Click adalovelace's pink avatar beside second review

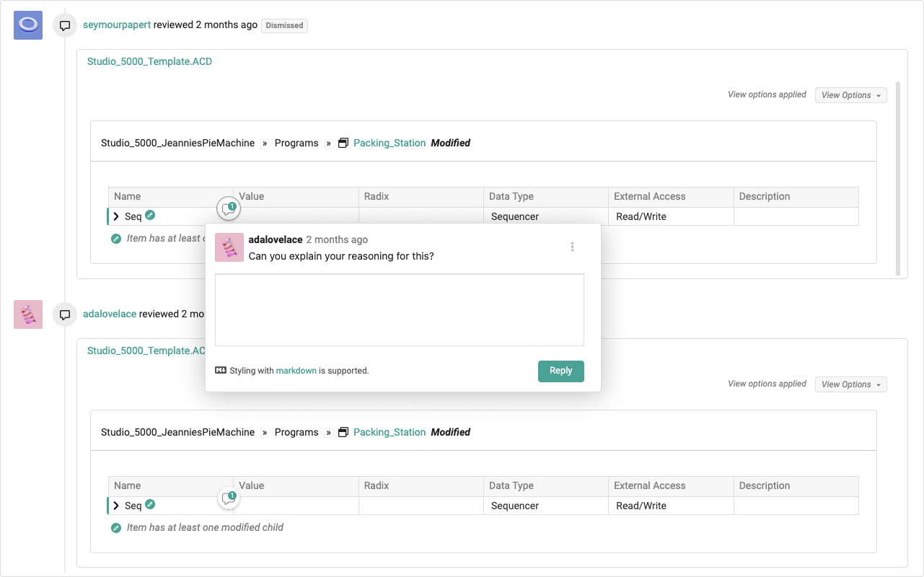28,314
